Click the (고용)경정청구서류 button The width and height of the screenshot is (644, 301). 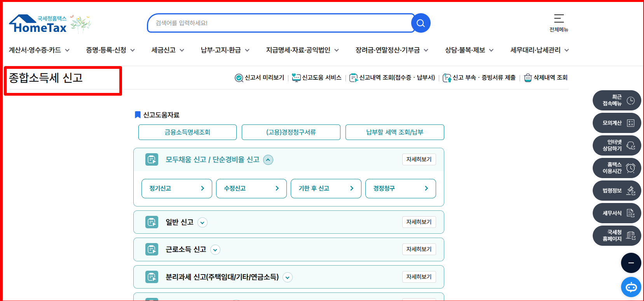coord(291,132)
